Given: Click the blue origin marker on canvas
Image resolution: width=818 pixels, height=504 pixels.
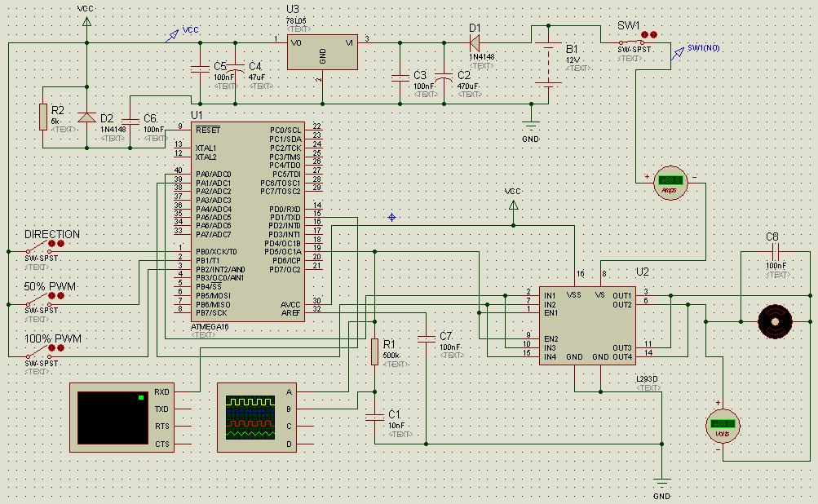Looking at the screenshot, I should coord(391,217).
